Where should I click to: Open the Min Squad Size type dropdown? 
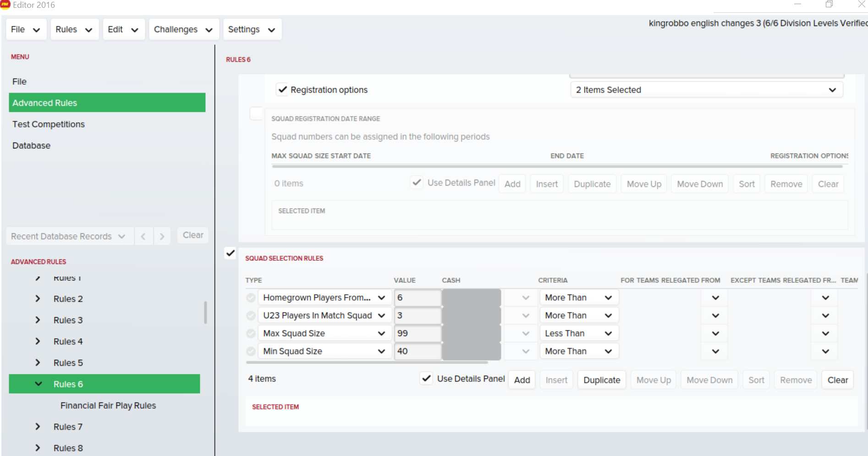click(x=325, y=352)
